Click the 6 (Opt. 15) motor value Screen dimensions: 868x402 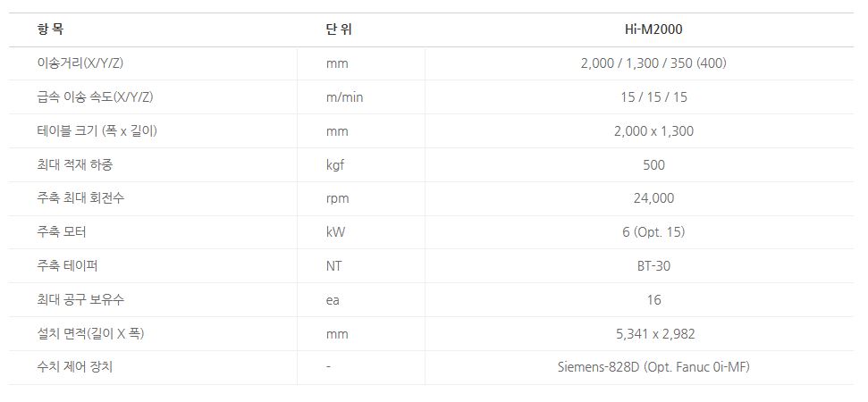point(653,232)
